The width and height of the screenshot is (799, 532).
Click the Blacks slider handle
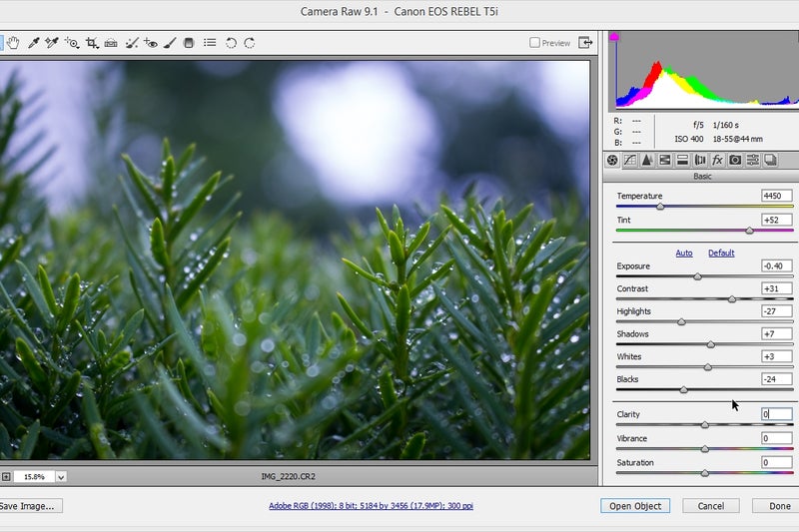pos(684,390)
